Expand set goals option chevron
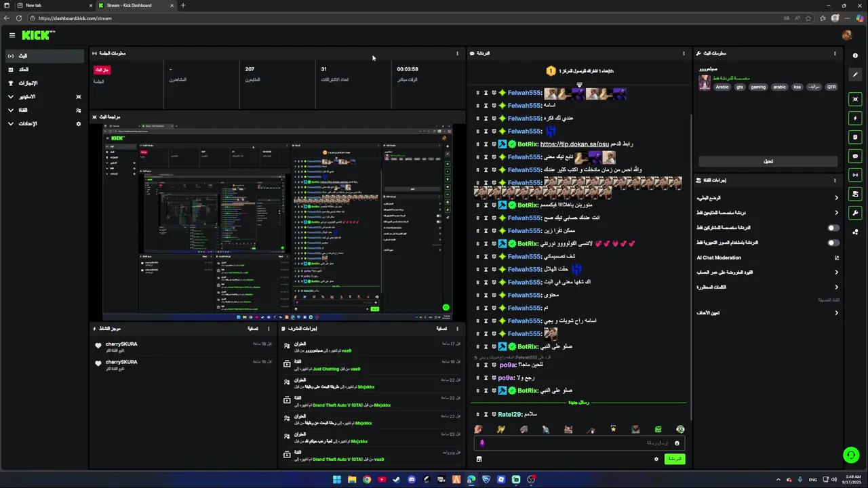Image resolution: width=868 pixels, height=488 pixels. tap(836, 313)
